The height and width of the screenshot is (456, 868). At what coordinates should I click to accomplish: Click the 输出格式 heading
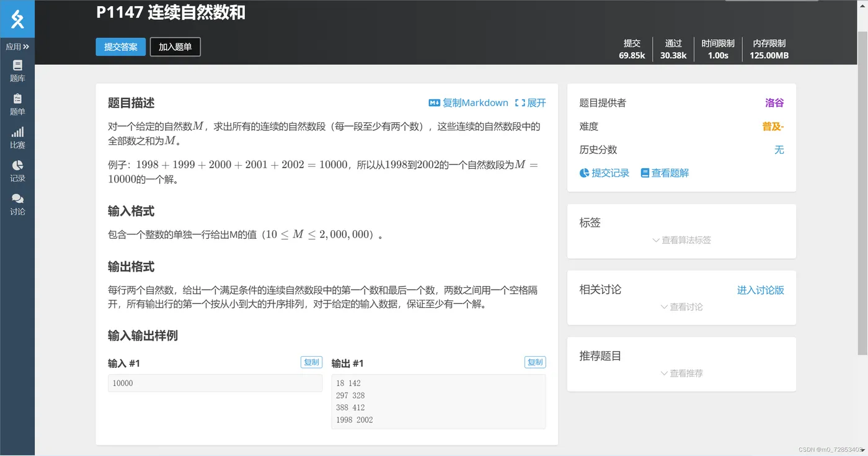131,267
